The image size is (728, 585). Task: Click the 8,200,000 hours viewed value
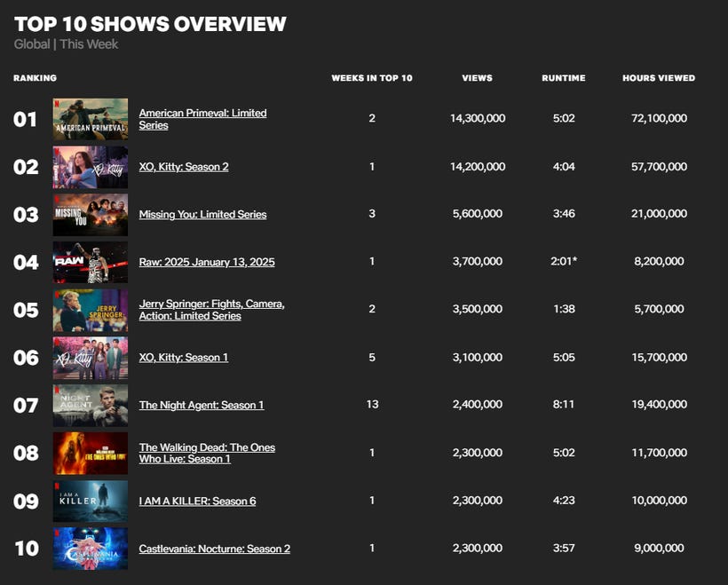click(x=660, y=261)
